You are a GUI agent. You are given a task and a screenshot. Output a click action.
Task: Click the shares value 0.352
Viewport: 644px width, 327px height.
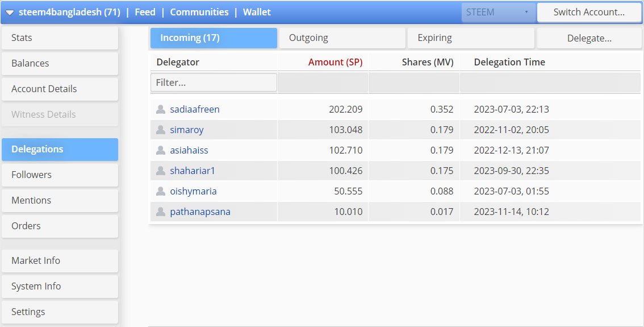pos(442,109)
